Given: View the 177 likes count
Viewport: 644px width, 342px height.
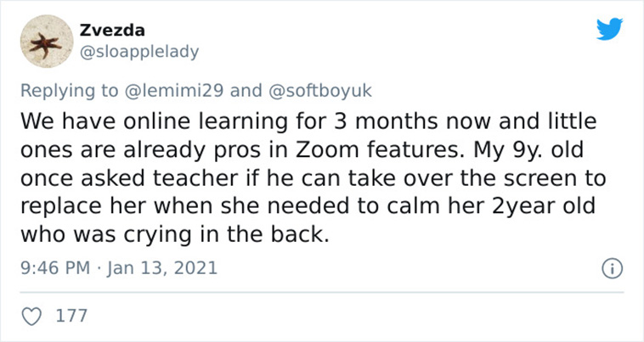Looking at the screenshot, I should coord(71,317).
